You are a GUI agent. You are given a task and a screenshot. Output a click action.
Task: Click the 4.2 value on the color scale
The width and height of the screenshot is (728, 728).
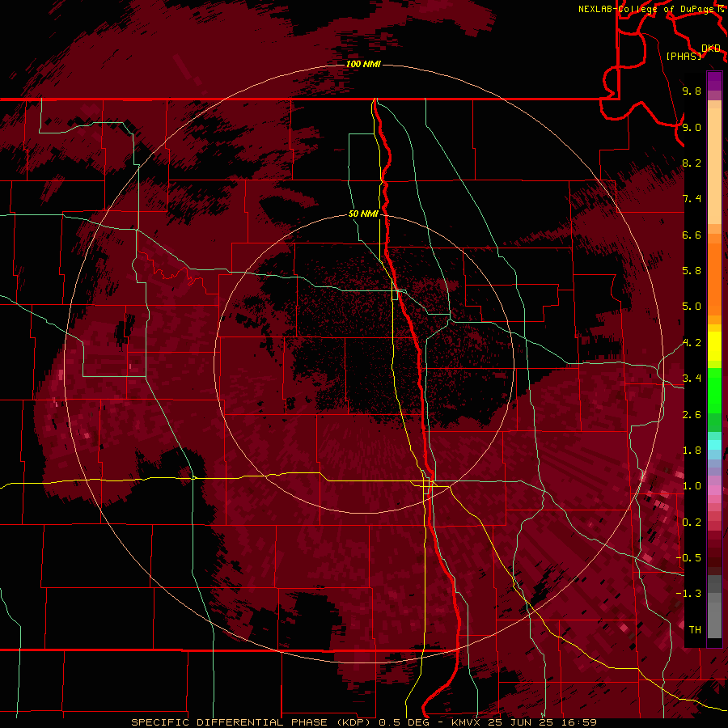[x=692, y=343]
